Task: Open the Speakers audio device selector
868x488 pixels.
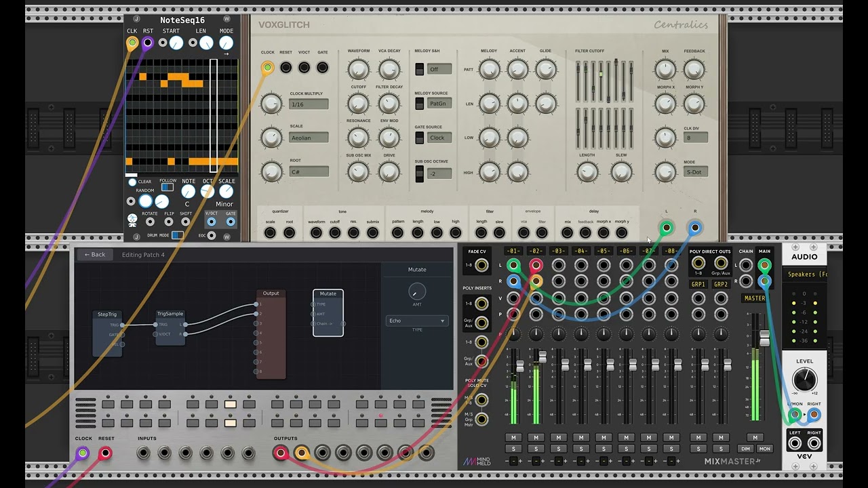Action: pyautogui.click(x=805, y=274)
